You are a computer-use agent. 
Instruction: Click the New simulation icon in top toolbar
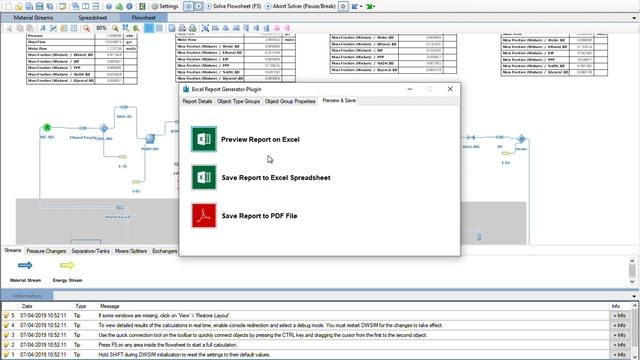(x=9, y=6)
